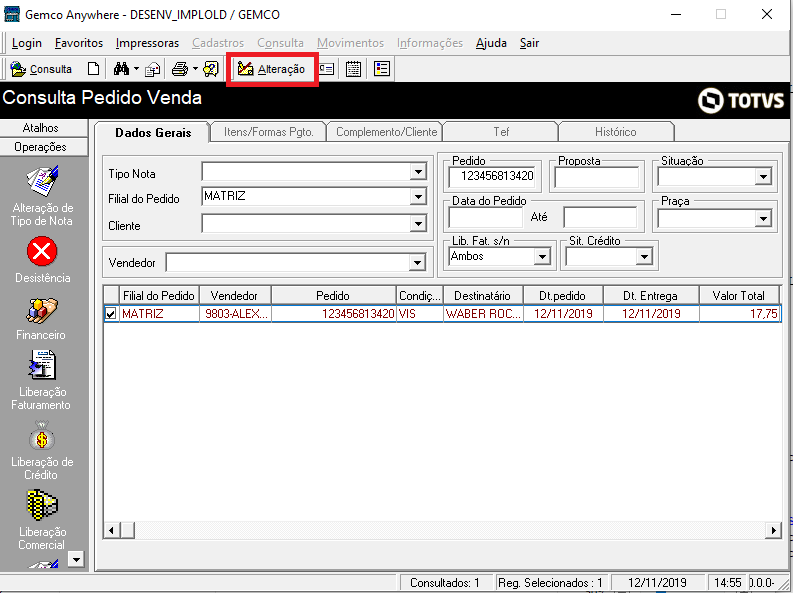Click the Atalhos sidebar button
Viewport: 793px width, 593px height.
41,128
